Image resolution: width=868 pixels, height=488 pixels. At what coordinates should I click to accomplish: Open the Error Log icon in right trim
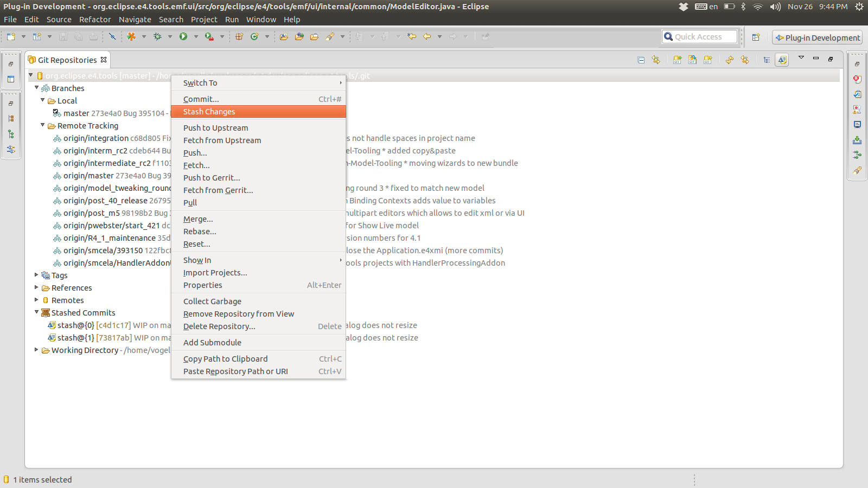(x=857, y=79)
